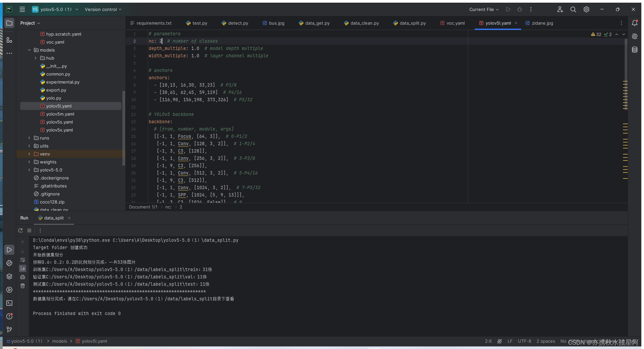Debug the current file

pos(520,9)
